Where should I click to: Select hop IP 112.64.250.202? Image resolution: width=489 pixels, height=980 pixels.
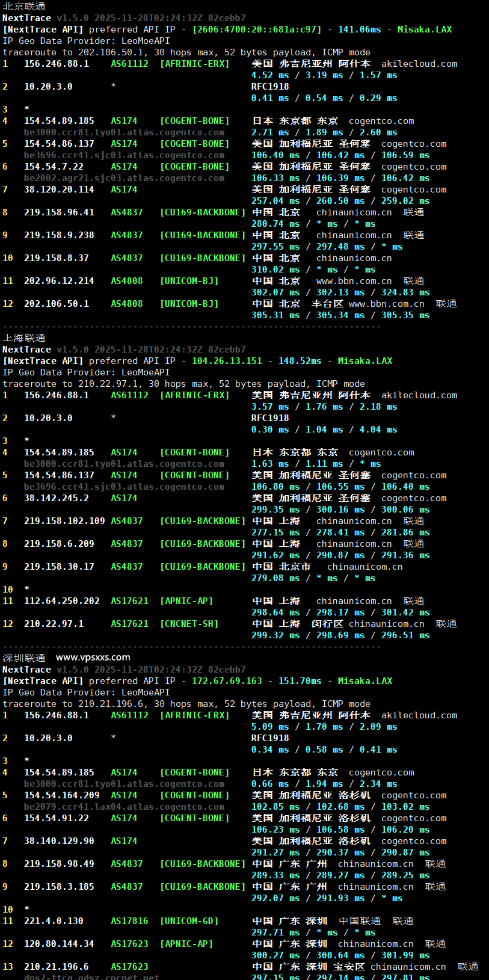tap(62, 601)
